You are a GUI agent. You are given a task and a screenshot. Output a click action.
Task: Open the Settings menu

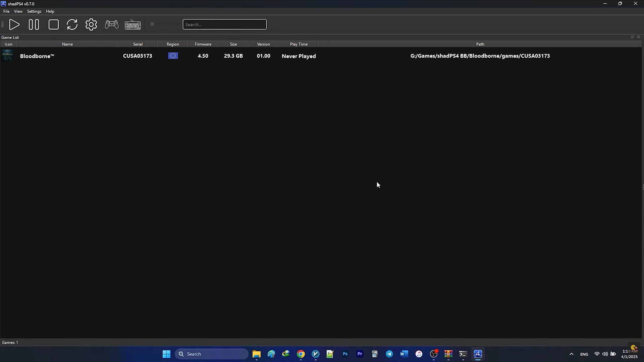click(34, 11)
